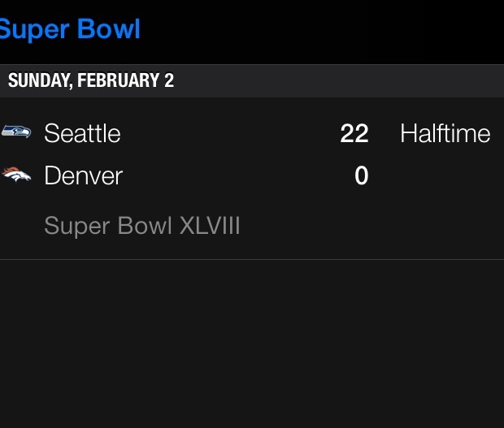Open the Super Bowl XLVIII caption
Image resolution: width=504 pixels, height=428 pixels.
(x=142, y=225)
